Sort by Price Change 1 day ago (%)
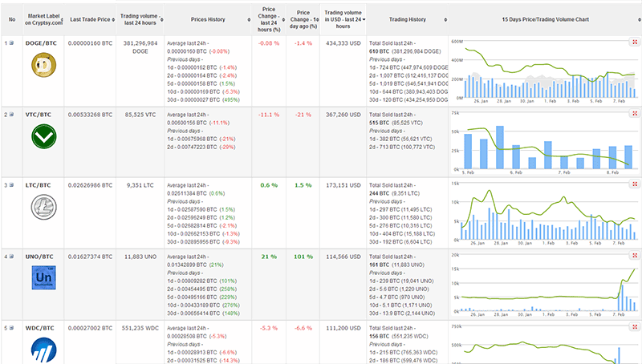The image size is (642, 364). point(303,19)
